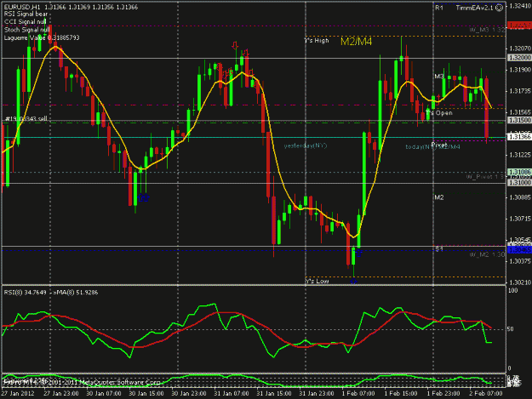Screen dimensions: 532x399
Task: Click the '2 Feb 07:00' time label
Action: click(486, 393)
